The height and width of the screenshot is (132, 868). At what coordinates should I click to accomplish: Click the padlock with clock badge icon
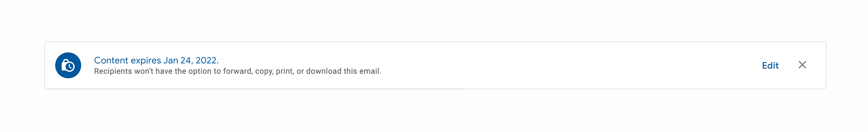point(68,65)
